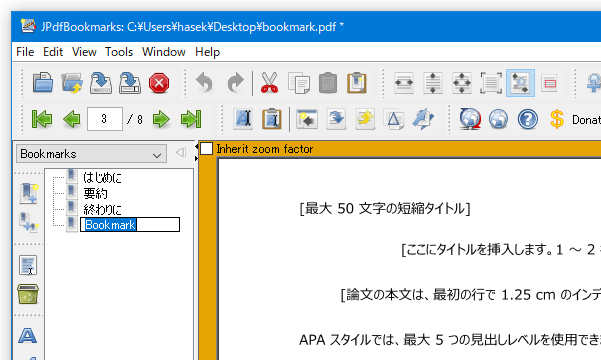Open help with question mark icon
Viewport: 601px width, 360px height.
528,119
